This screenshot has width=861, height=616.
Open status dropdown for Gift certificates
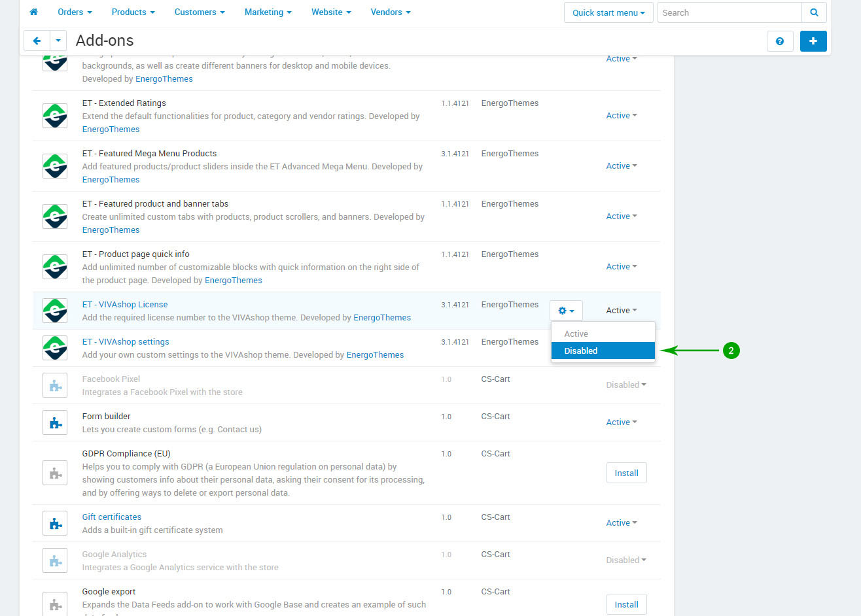tap(622, 523)
